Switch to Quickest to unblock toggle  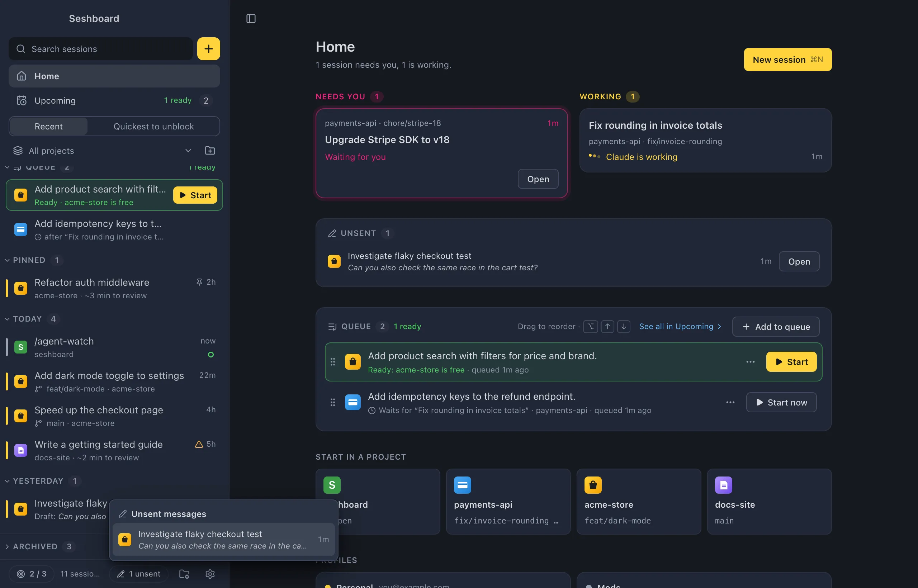pos(153,126)
